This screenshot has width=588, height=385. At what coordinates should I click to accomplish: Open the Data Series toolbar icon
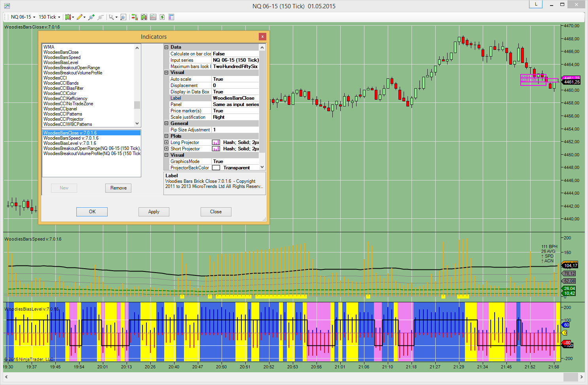tap(144, 17)
